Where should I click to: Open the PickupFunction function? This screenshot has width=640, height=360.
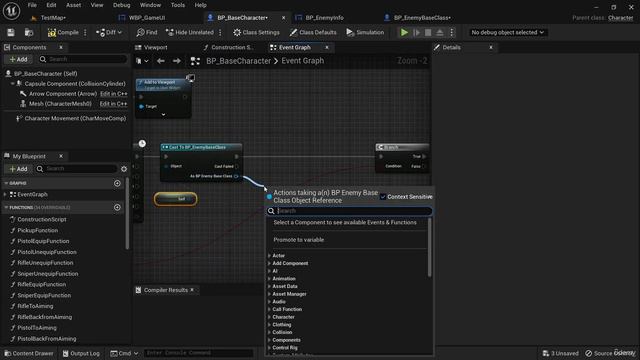[38, 230]
